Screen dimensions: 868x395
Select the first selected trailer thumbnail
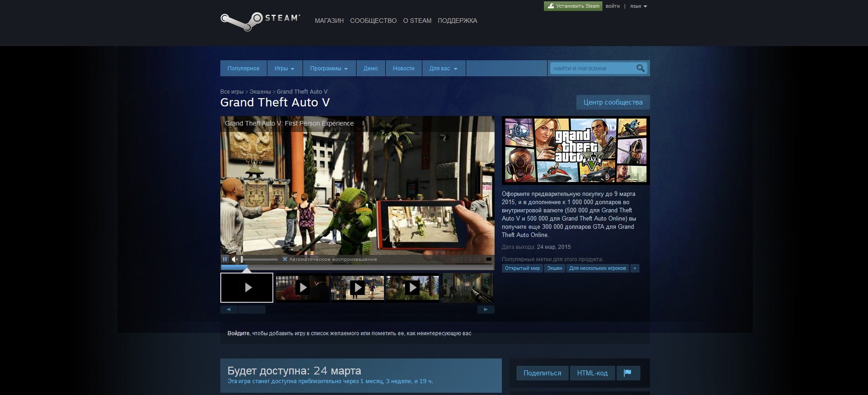(247, 288)
